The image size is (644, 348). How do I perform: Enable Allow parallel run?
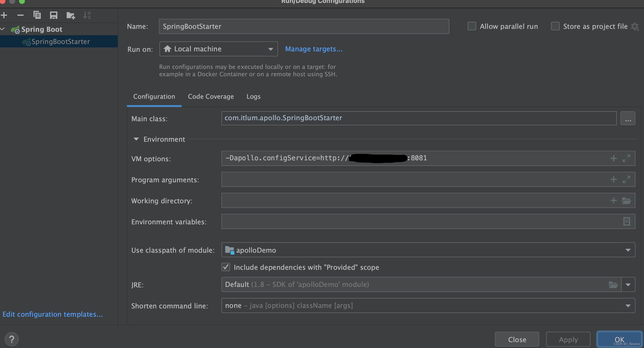coord(472,26)
